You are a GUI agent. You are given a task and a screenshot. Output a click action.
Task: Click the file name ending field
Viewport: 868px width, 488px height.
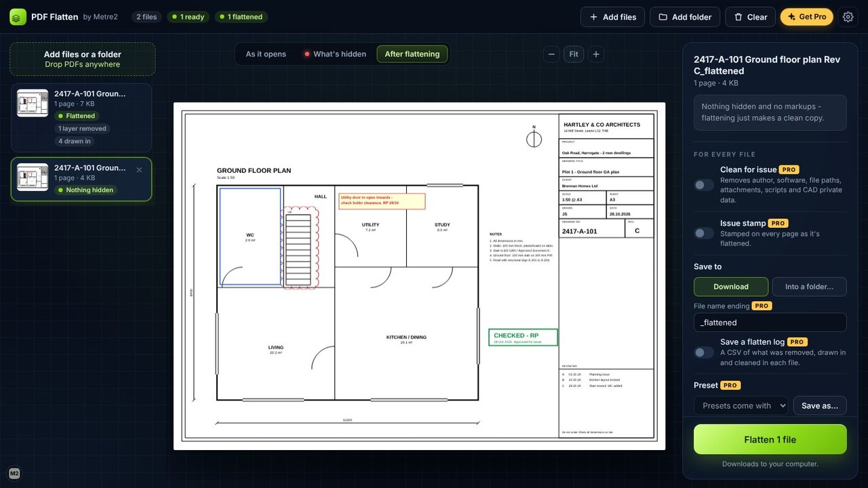[770, 323]
